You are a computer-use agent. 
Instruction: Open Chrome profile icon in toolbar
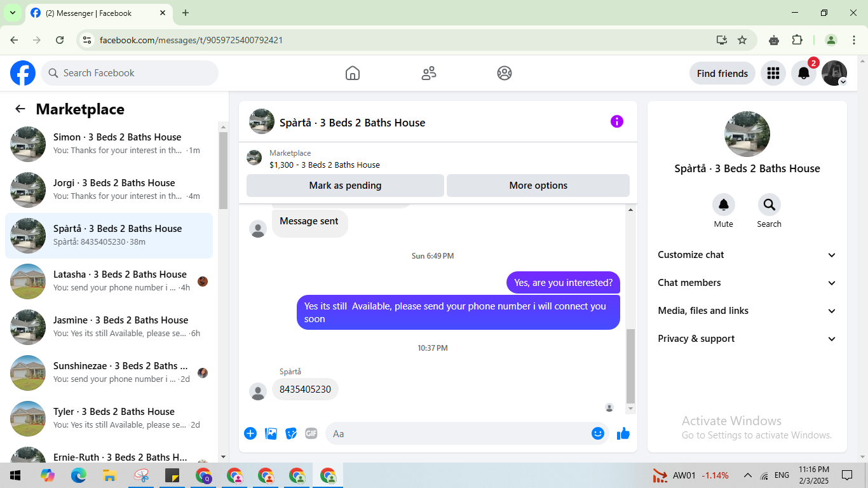(831, 40)
